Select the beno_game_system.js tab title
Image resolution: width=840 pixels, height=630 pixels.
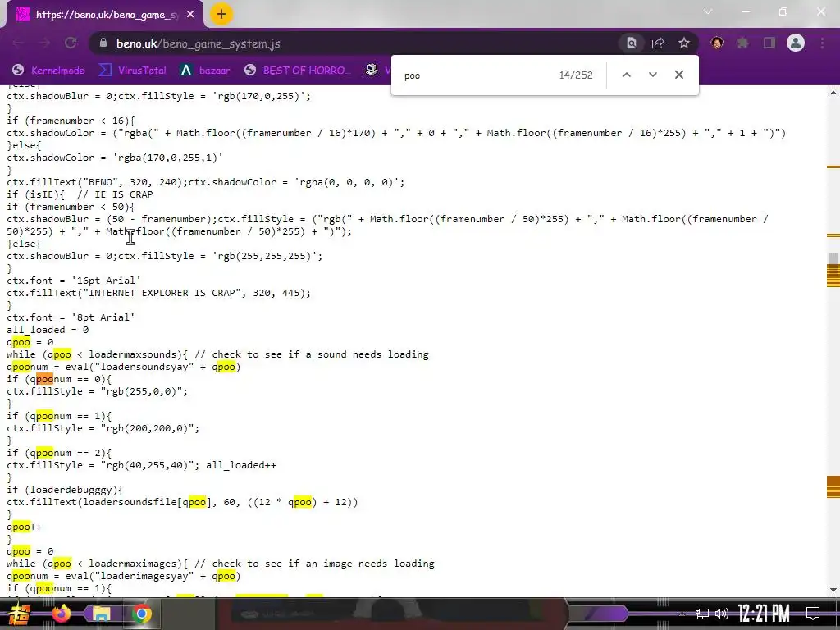click(107, 15)
